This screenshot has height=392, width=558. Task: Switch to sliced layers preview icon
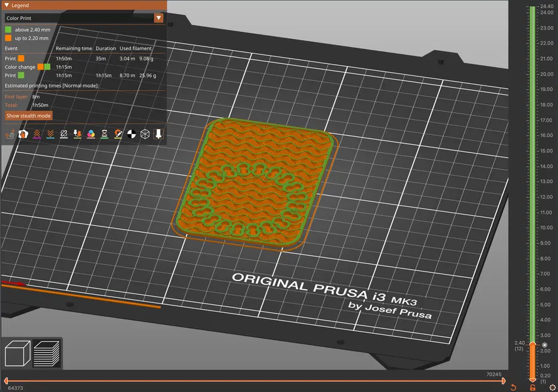tap(46, 353)
